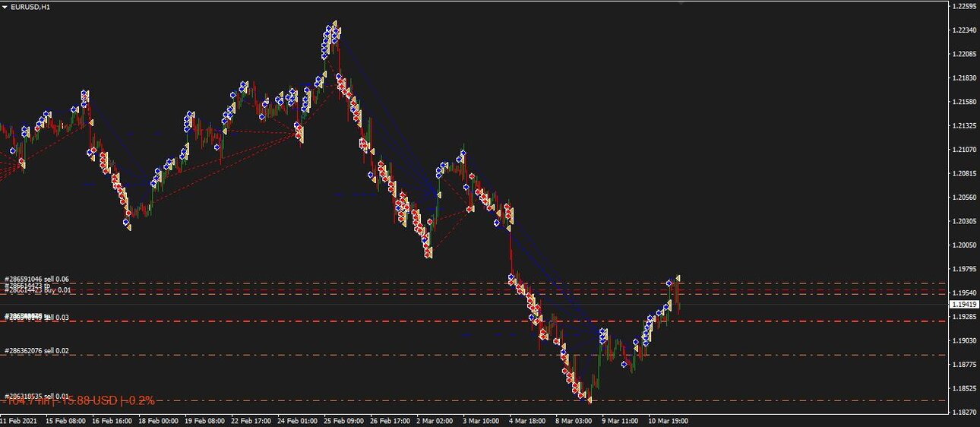Click the 15 Feb 08:00 time axis label
The image size is (980, 427).
pyautogui.click(x=65, y=420)
